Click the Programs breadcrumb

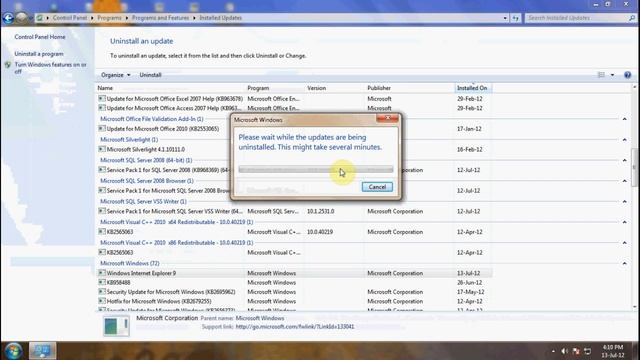pyautogui.click(x=109, y=18)
